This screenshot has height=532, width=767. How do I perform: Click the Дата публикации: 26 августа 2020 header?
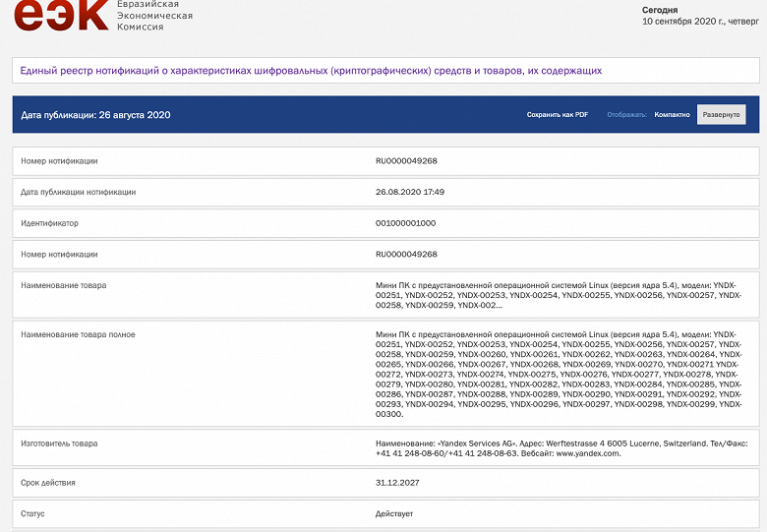click(96, 115)
